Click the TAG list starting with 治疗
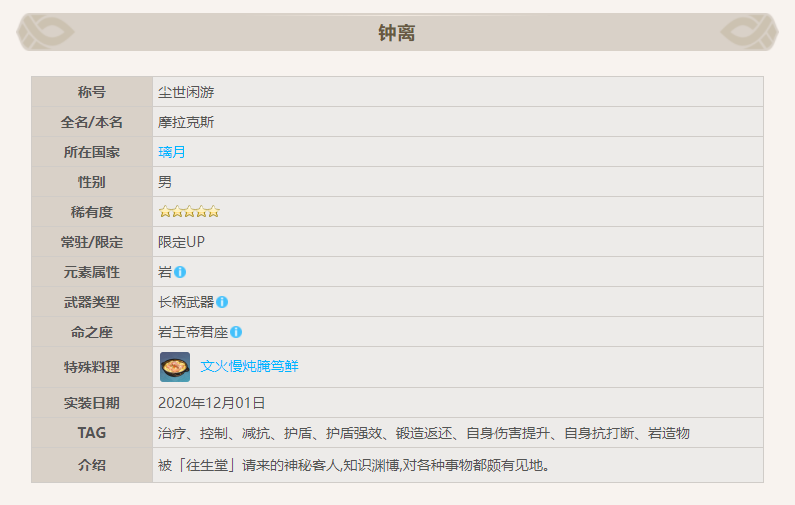 [424, 433]
